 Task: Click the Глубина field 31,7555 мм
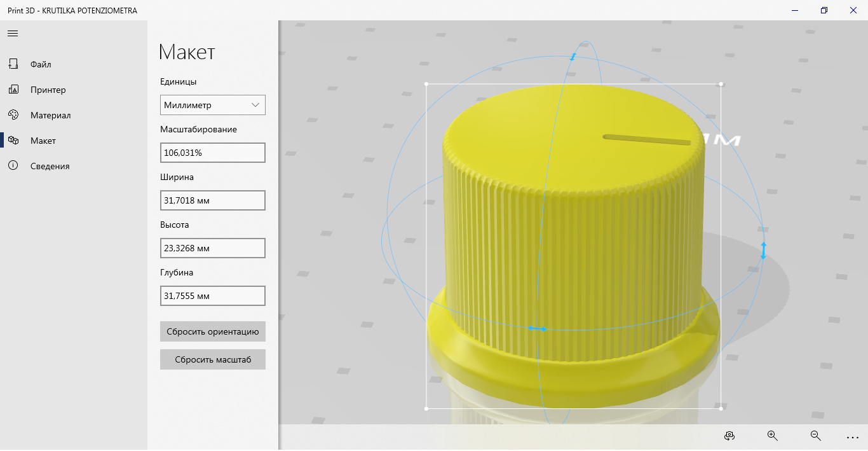pos(213,296)
